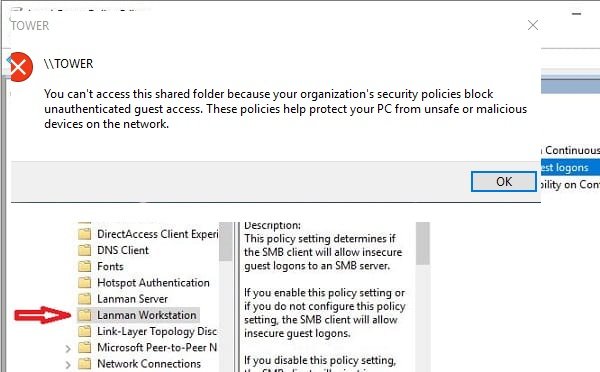The height and width of the screenshot is (372, 600).
Task: Expand the Network Connections tree node
Action: [68, 364]
